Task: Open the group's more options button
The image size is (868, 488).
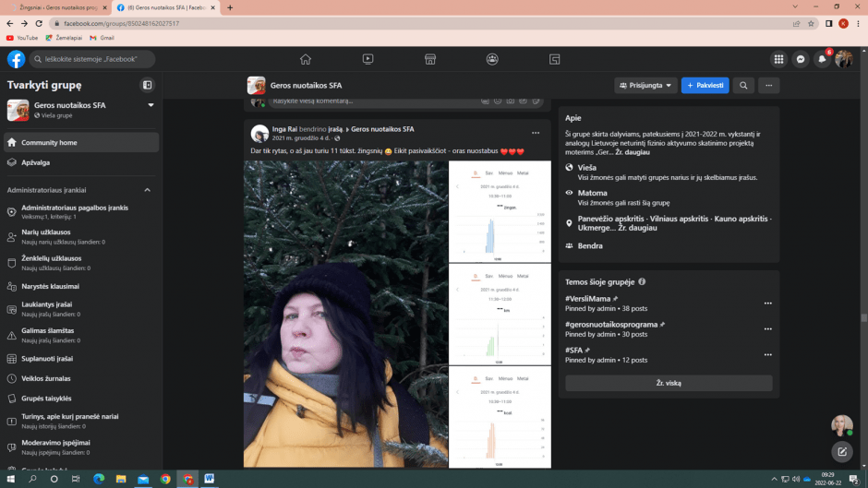Action: pos(769,85)
